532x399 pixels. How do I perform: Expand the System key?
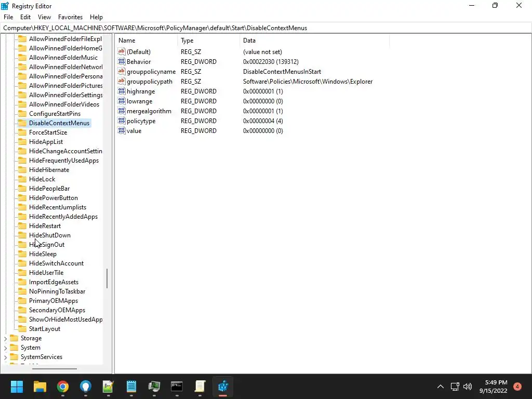pyautogui.click(x=5, y=348)
